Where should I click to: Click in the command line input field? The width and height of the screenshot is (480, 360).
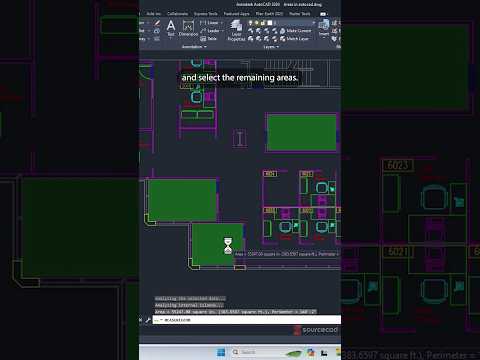tap(247, 320)
